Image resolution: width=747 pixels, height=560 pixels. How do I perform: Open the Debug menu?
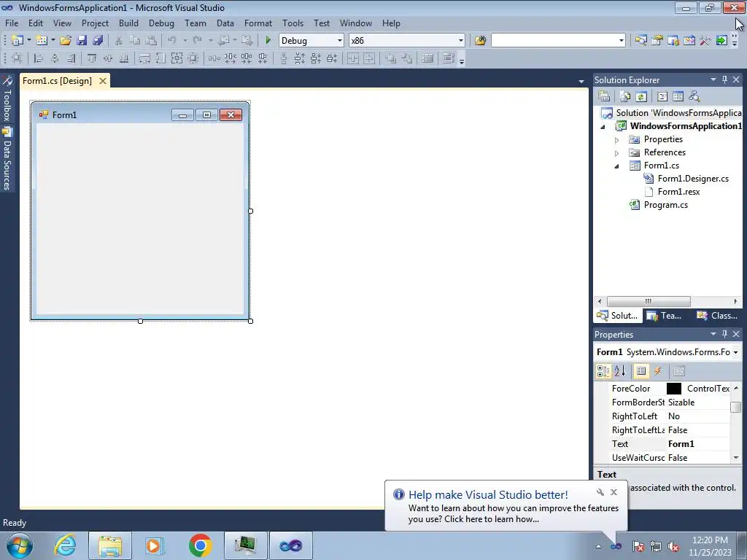(161, 23)
